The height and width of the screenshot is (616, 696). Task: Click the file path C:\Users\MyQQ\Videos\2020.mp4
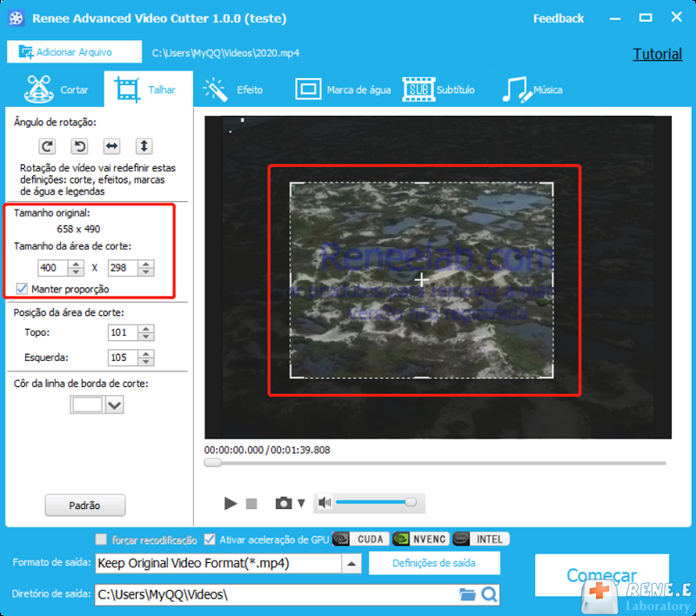coord(225,53)
